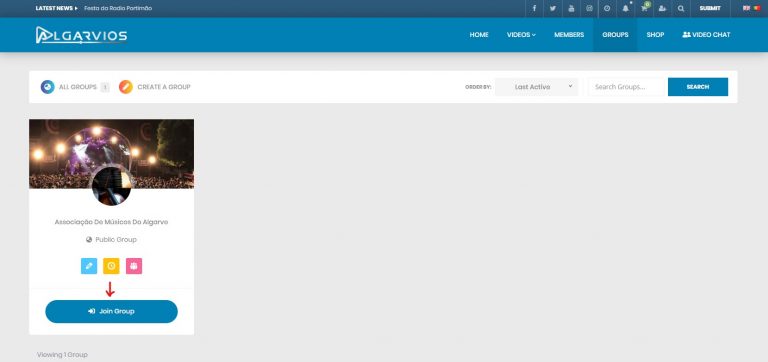Screen dimensions: 768x362
Task: Click the notifications bell icon
Action: (625, 8)
